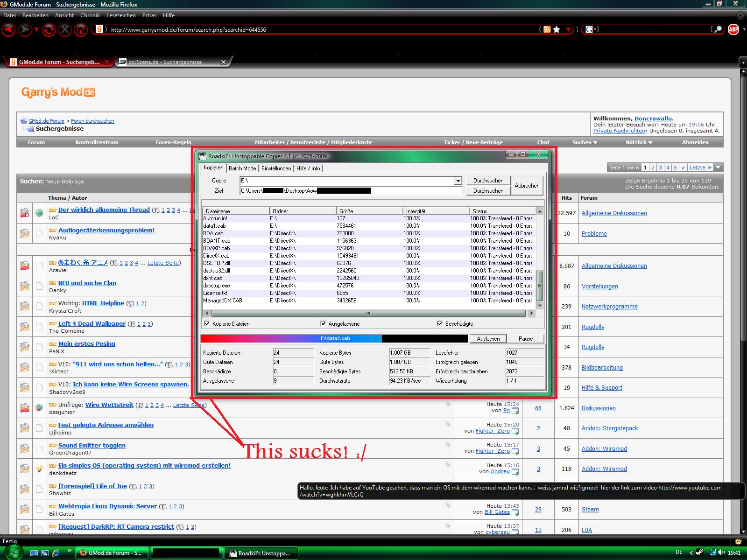Bookmark page with the star icon
This screenshot has width=747, height=560.
click(557, 29)
